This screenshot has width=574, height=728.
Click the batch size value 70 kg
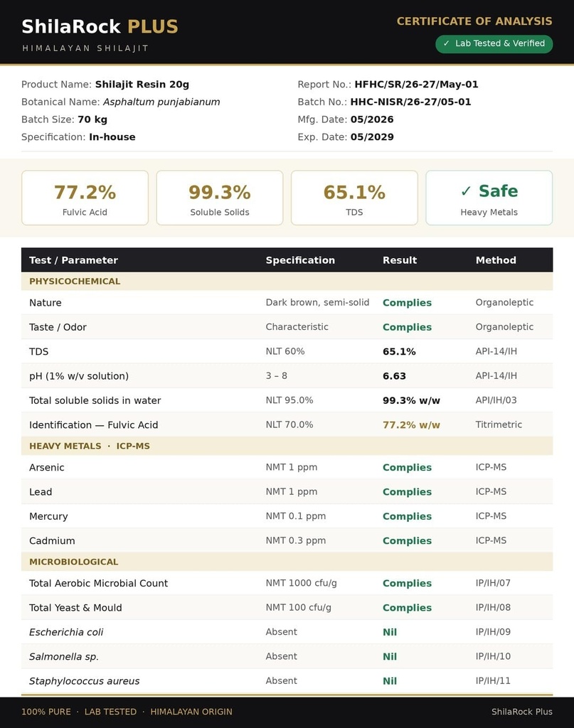pyautogui.click(x=92, y=119)
